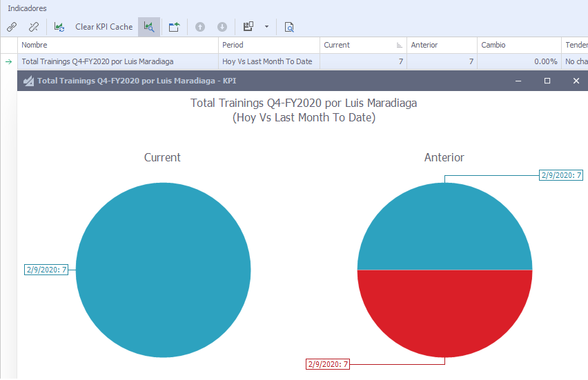The height and width of the screenshot is (380, 588).
Task: Sort by the Nombre column header
Action: 117,45
